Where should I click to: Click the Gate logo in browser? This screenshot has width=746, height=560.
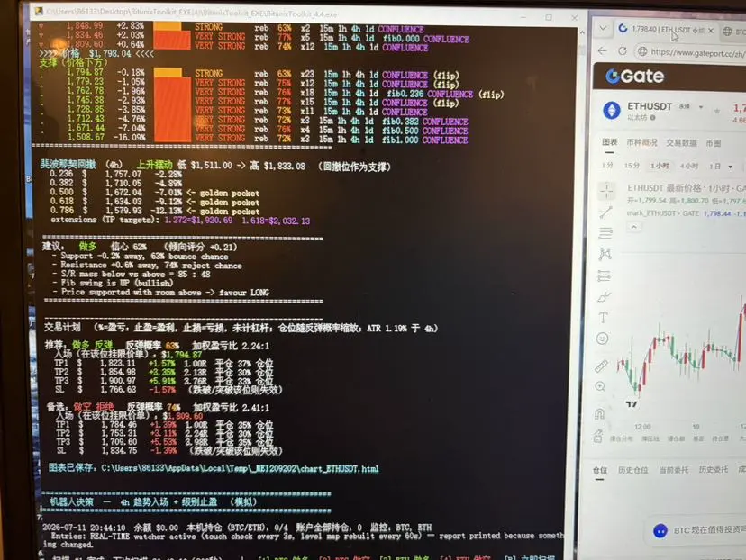click(x=634, y=76)
